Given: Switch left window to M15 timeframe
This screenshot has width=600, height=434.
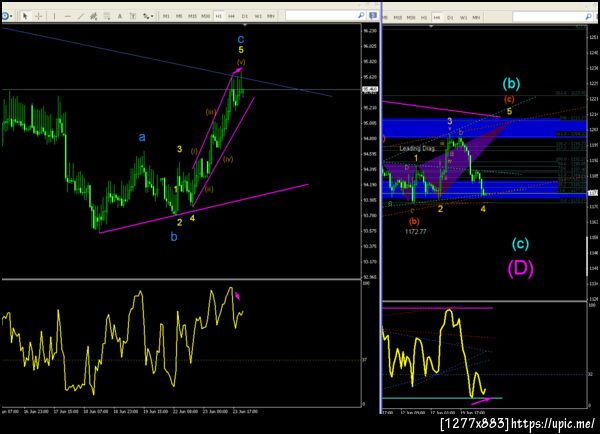Looking at the screenshot, I should 192,16.
